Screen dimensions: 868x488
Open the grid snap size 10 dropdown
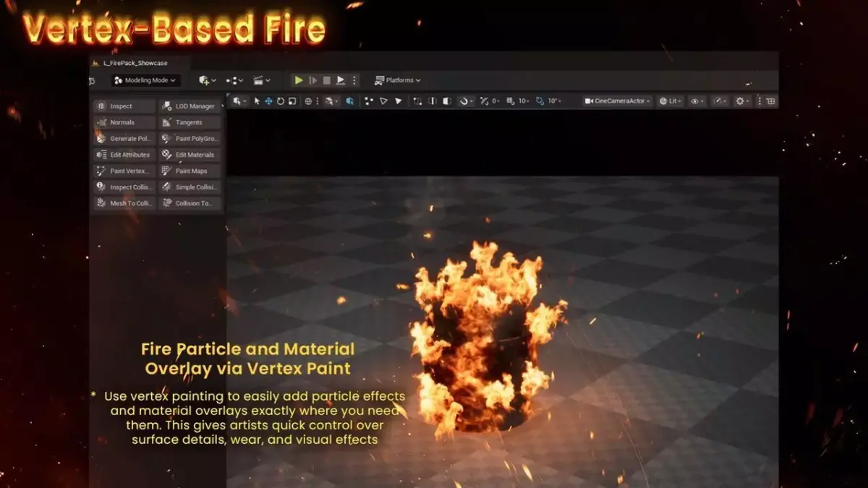click(524, 101)
